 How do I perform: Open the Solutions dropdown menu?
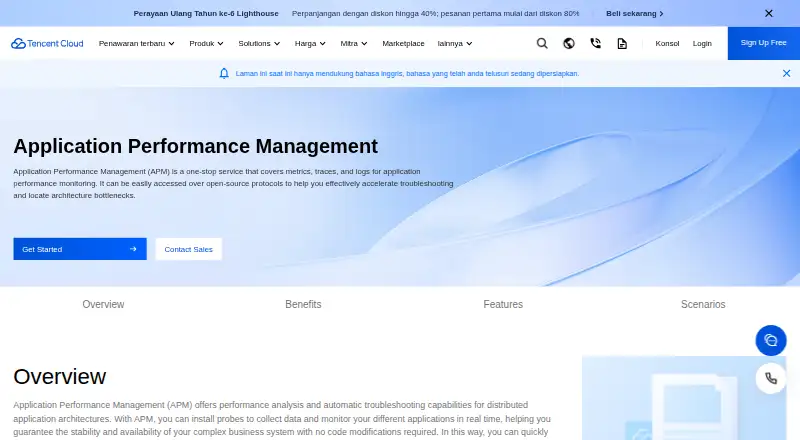click(259, 43)
